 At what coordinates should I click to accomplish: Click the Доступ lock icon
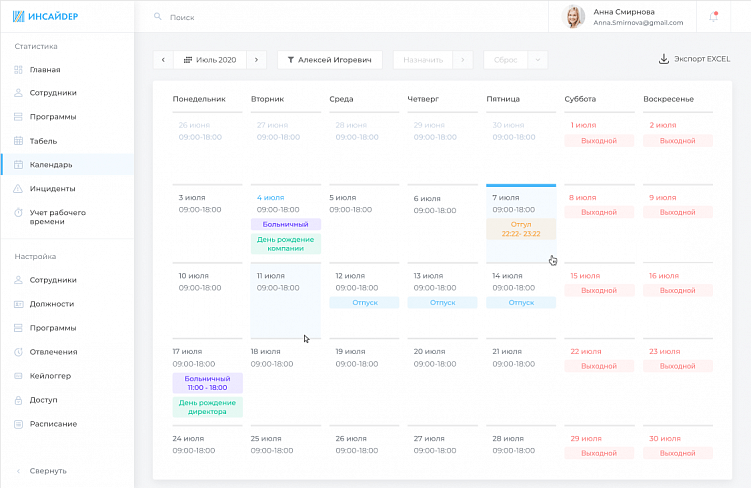19,400
